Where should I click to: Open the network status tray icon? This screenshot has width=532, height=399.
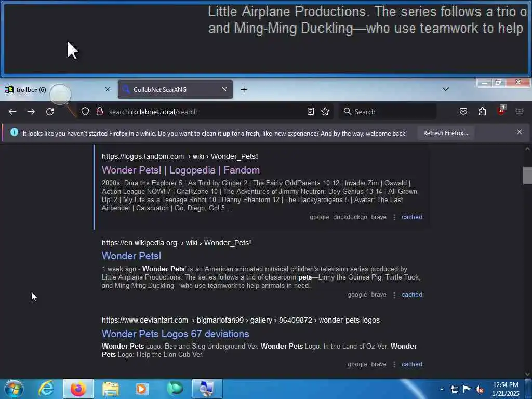454,389
